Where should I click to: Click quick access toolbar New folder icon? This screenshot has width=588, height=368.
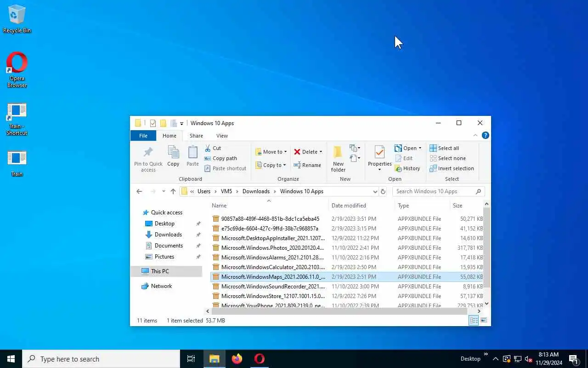(163, 123)
